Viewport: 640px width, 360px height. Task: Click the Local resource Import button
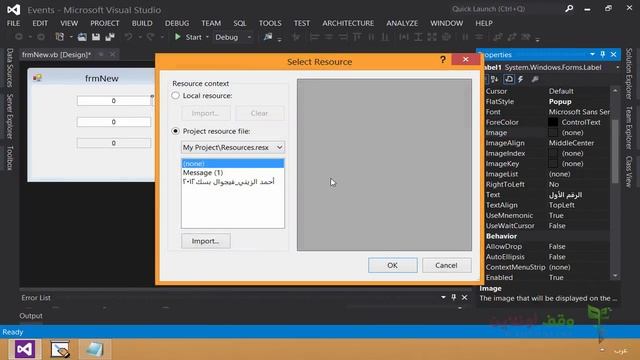click(206, 113)
